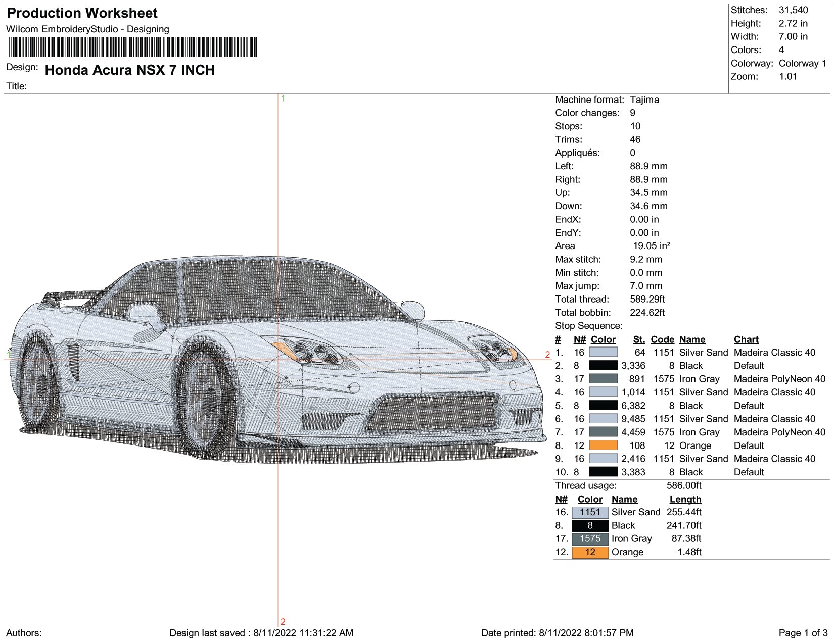Click the Production Worksheet heading
Viewport: 834px width, 644px height.
[82, 13]
